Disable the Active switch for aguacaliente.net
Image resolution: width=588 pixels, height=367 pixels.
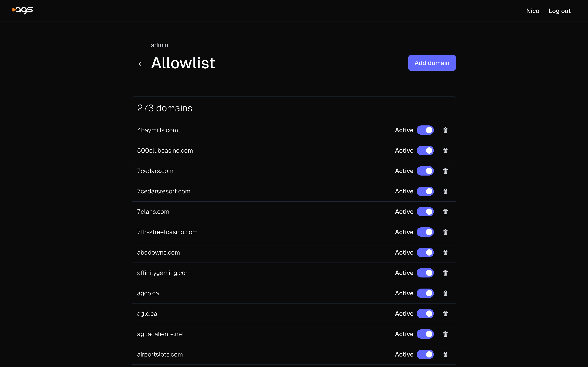point(425,334)
